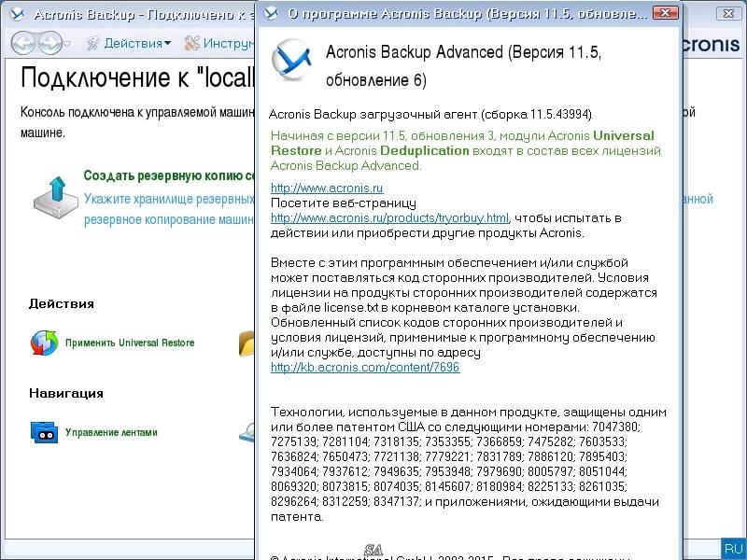Click Укажите хранилище резервных link text

(x=169, y=199)
